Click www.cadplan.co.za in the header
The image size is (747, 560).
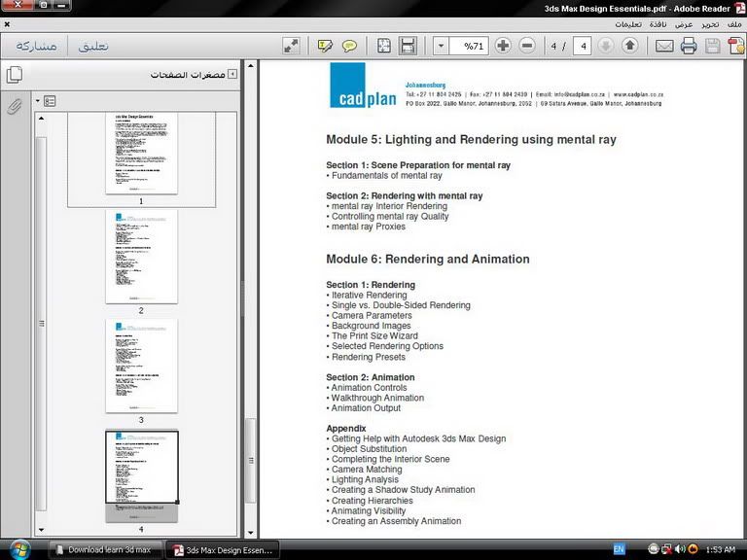pos(638,94)
